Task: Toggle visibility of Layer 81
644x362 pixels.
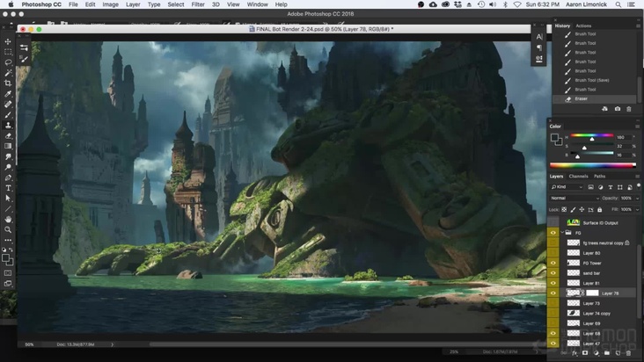Action: point(553,283)
